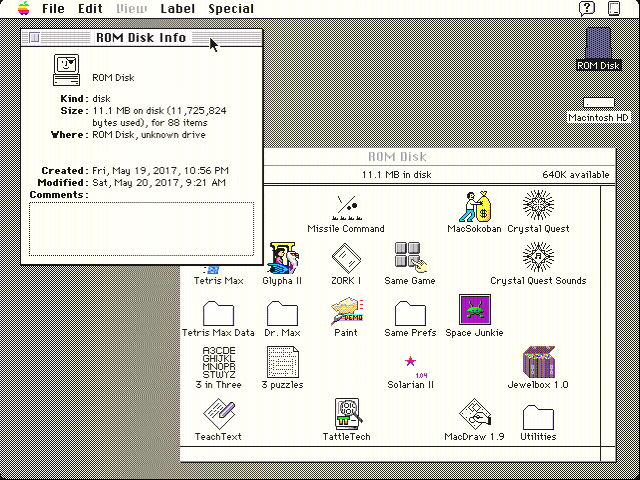Viewport: 640px width, 480px height.
Task: Click the ROM Disk window horizontal scrollbar
Action: [x=391, y=454]
